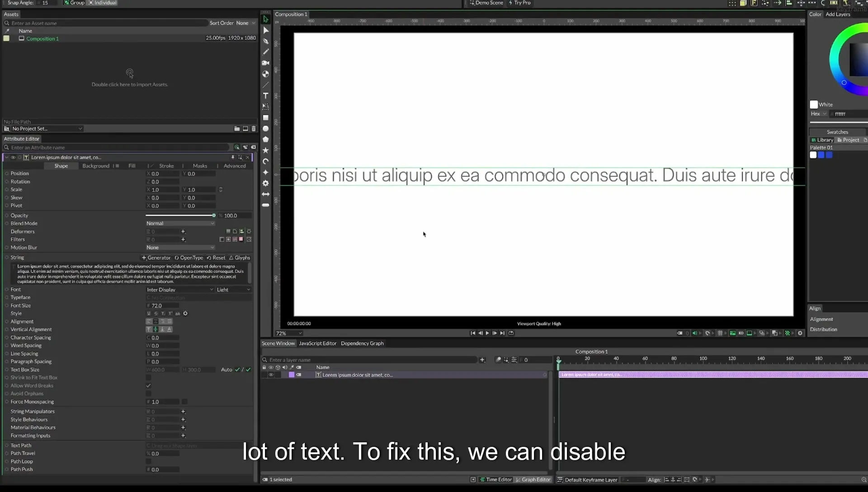Click Style options gear icon

click(x=185, y=313)
